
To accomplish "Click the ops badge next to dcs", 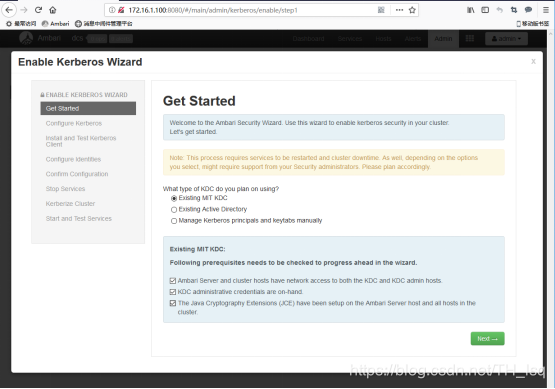I will point(97,39).
